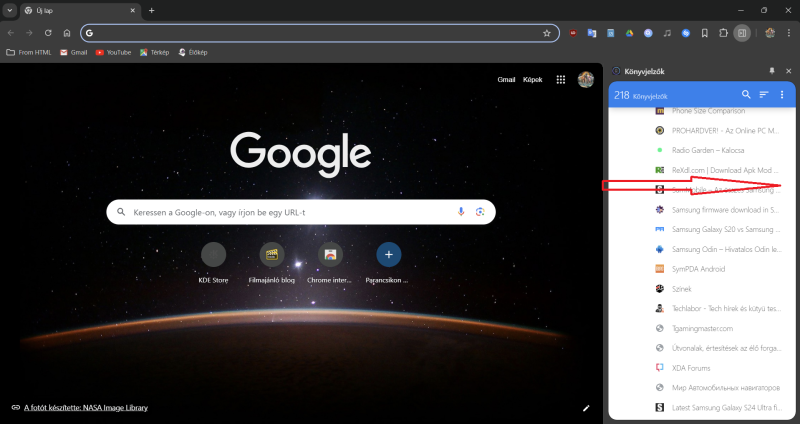Open the Gmail bookmark in bookmarks bar

tap(73, 52)
